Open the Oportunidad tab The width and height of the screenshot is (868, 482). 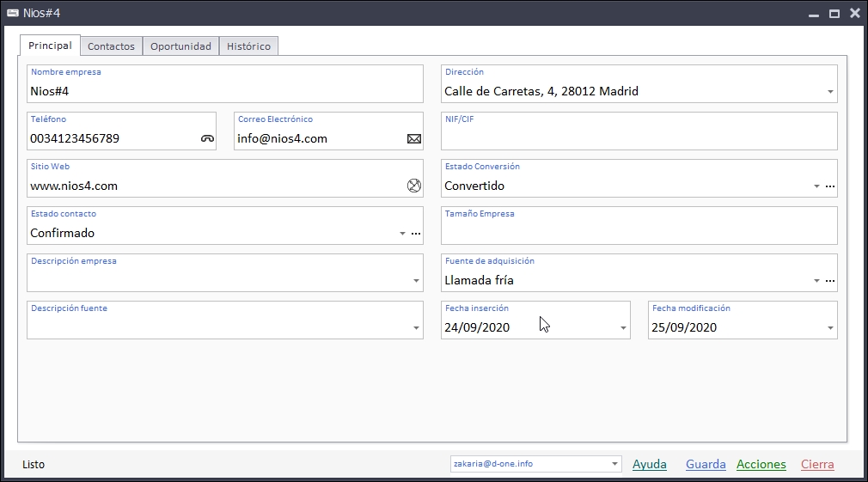(180, 46)
